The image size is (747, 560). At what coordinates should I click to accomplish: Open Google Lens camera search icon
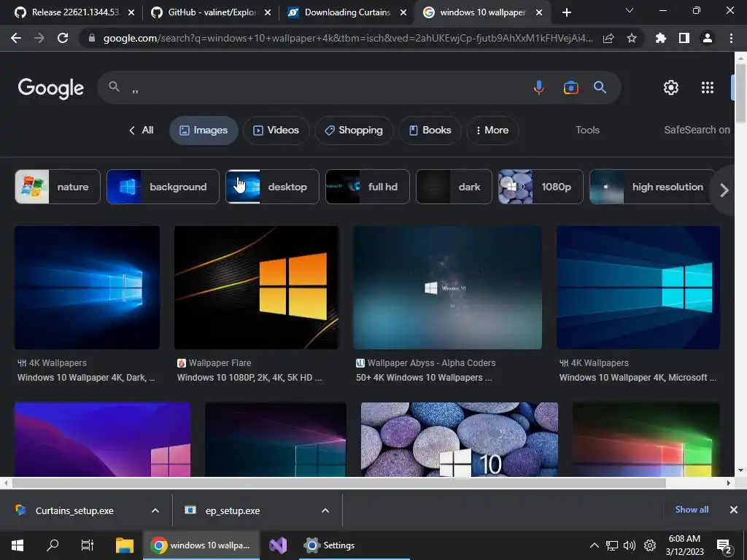tap(570, 87)
